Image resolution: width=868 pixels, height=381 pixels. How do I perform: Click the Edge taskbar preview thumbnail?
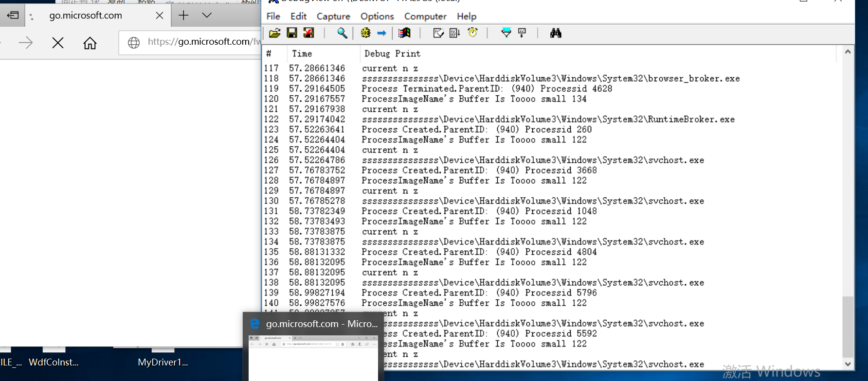(x=313, y=358)
